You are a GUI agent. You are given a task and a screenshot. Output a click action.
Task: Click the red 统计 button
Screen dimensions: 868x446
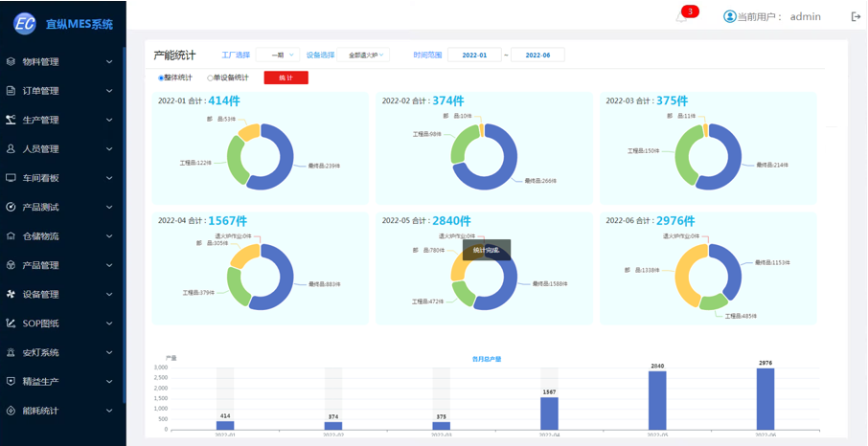click(x=286, y=78)
